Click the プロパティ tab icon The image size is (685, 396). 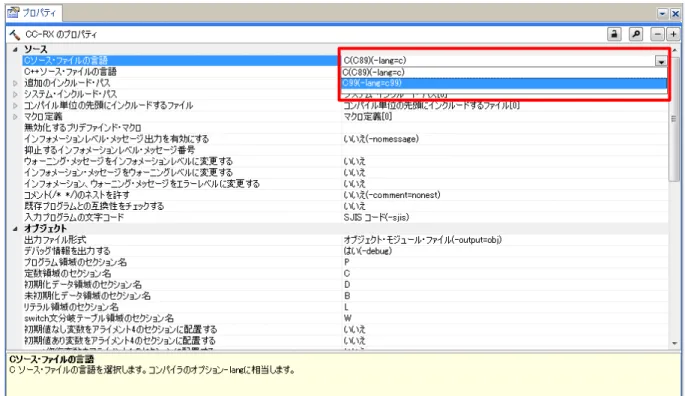[x=13, y=12]
